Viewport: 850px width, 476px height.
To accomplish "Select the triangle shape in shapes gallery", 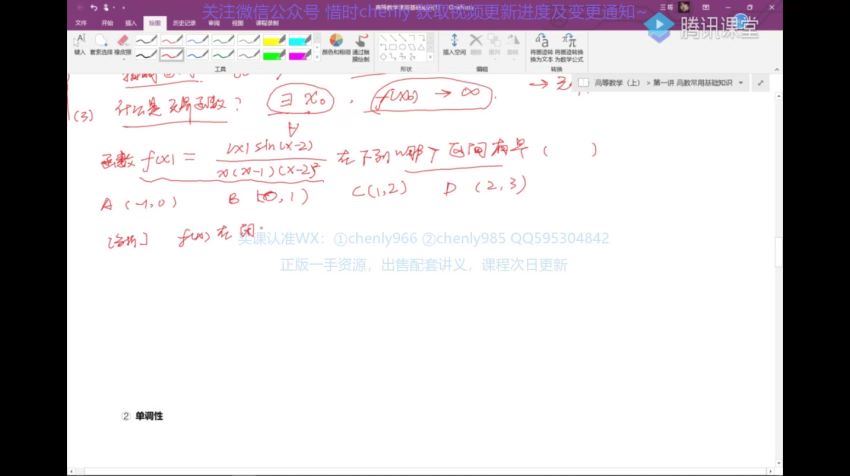I will [421, 47].
